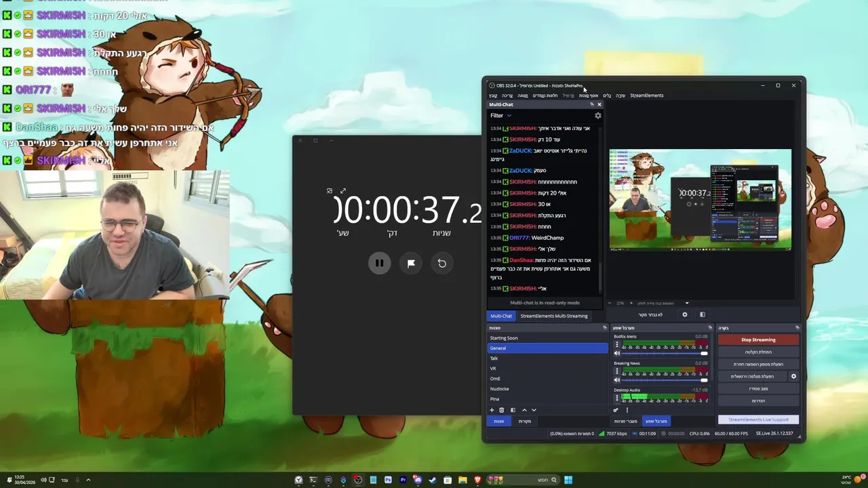The height and width of the screenshot is (488, 868).
Task: Click the stopwatch keep-on-top icon
Action: pyautogui.click(x=330, y=191)
